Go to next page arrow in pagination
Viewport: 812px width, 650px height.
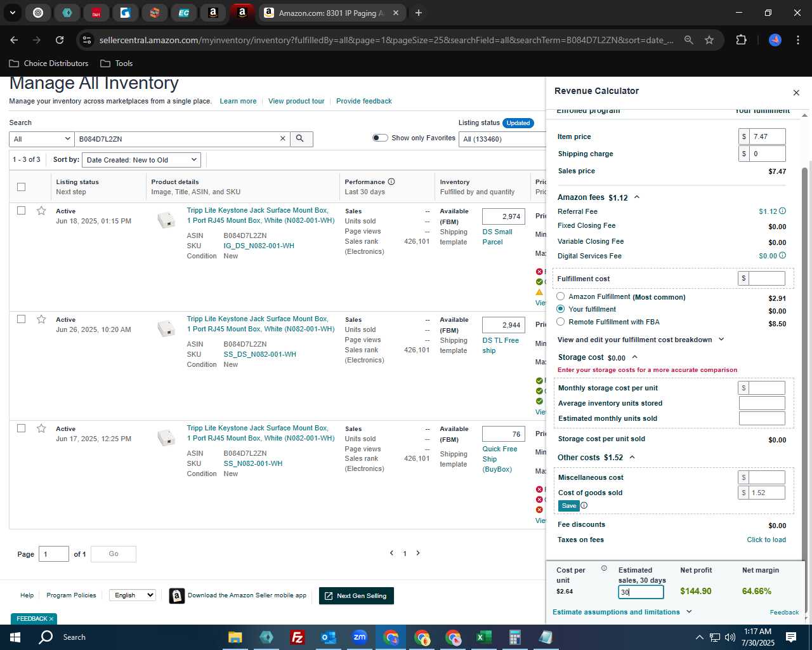click(418, 553)
